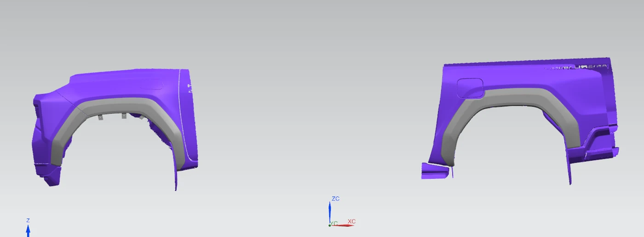Image resolution: width=644 pixels, height=237 pixels.
Task: Select the small detached piece below rear panel
Action: (435, 171)
